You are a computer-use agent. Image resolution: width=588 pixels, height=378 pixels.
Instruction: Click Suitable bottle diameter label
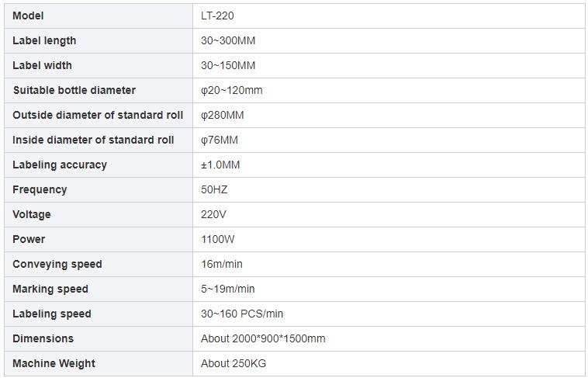(74, 90)
